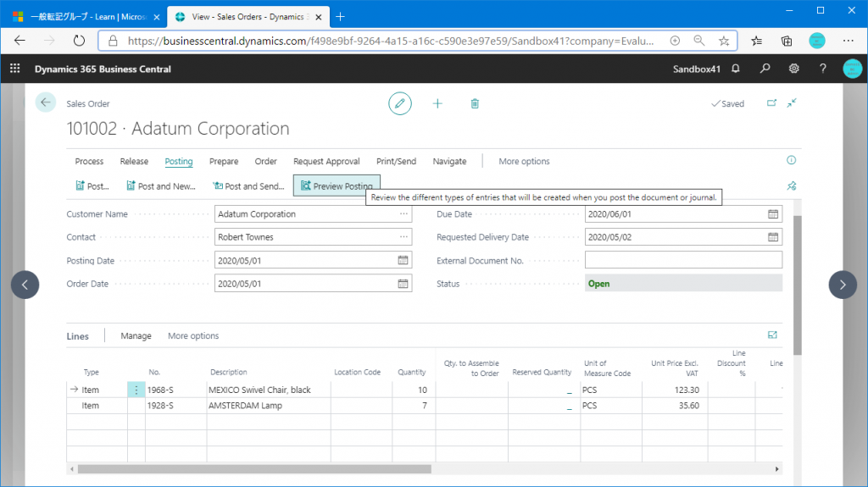Image resolution: width=868 pixels, height=487 pixels.
Task: Click the pencil edit icon
Action: [400, 103]
